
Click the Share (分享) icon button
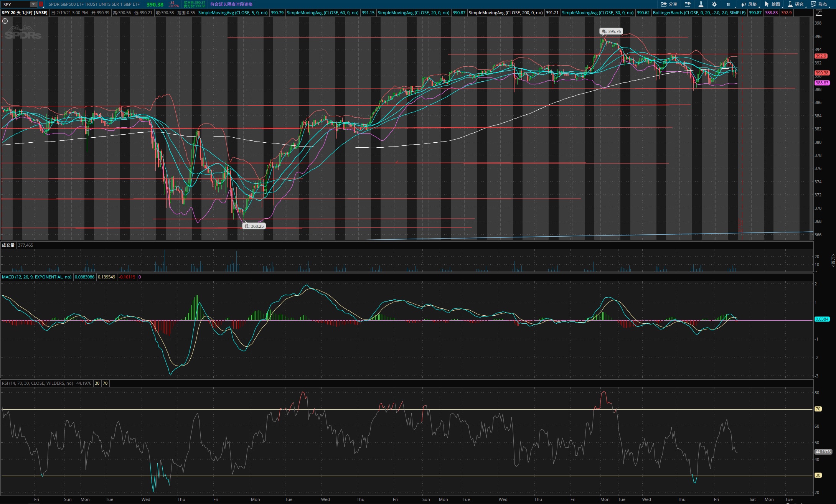coord(668,4)
